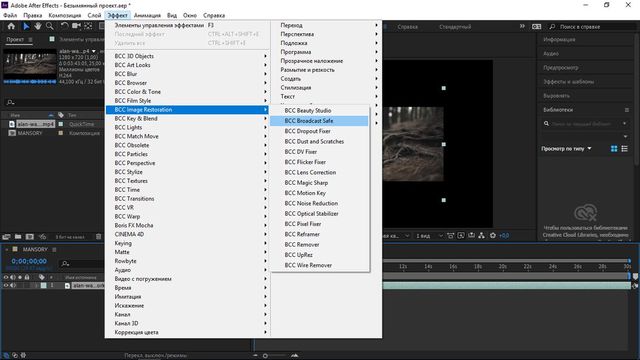Choose BCC Optical Stabilizer effect
Image resolution: width=640 pixels, height=360 pixels.
[319, 213]
